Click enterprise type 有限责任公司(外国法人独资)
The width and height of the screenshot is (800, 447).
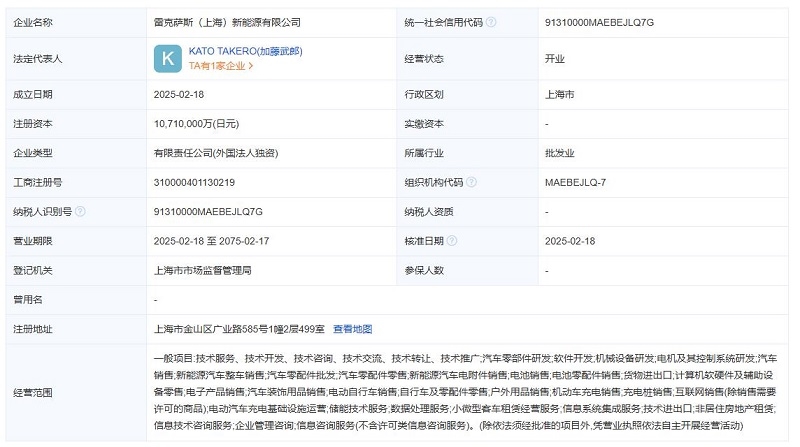point(216,153)
